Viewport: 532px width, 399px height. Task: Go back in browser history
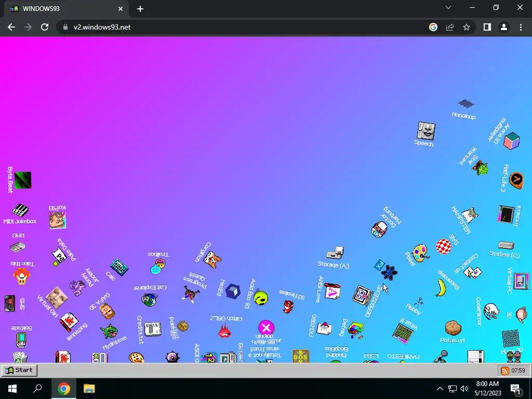[11, 27]
